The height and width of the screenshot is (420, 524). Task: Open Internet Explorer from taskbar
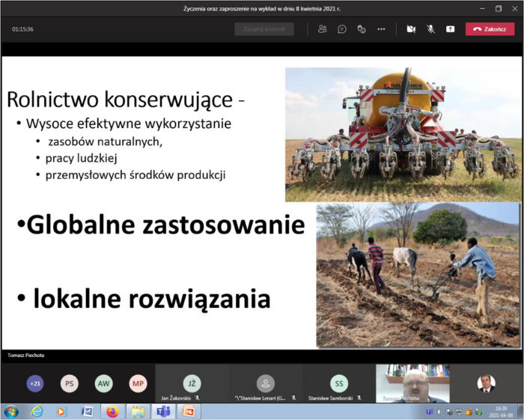click(36, 412)
